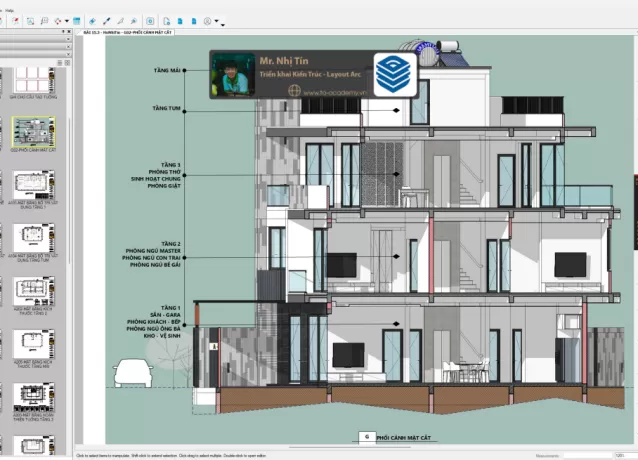This screenshot has height=460, width=638.
Task: Select the TẦNG 3 PHÒNG THỜ label
Action: tap(156, 175)
